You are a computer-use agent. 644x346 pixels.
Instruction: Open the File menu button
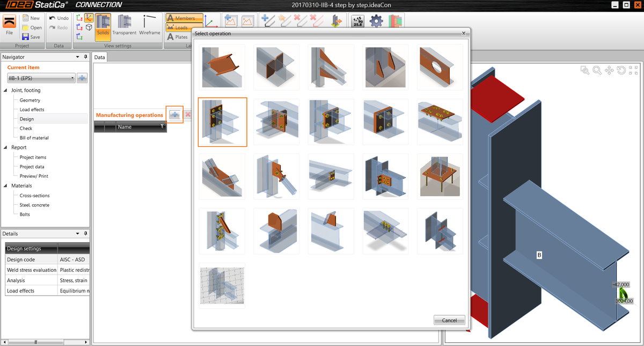coord(9,26)
